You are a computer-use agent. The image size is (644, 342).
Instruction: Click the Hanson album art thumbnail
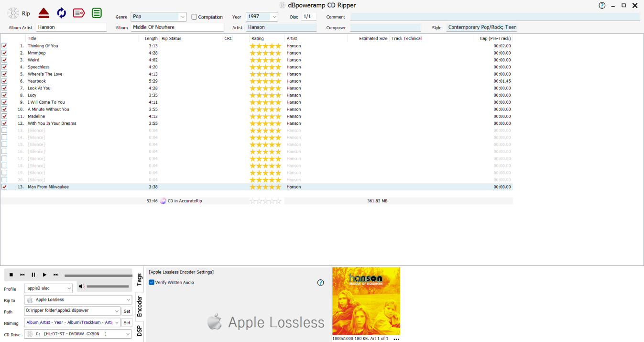366,301
